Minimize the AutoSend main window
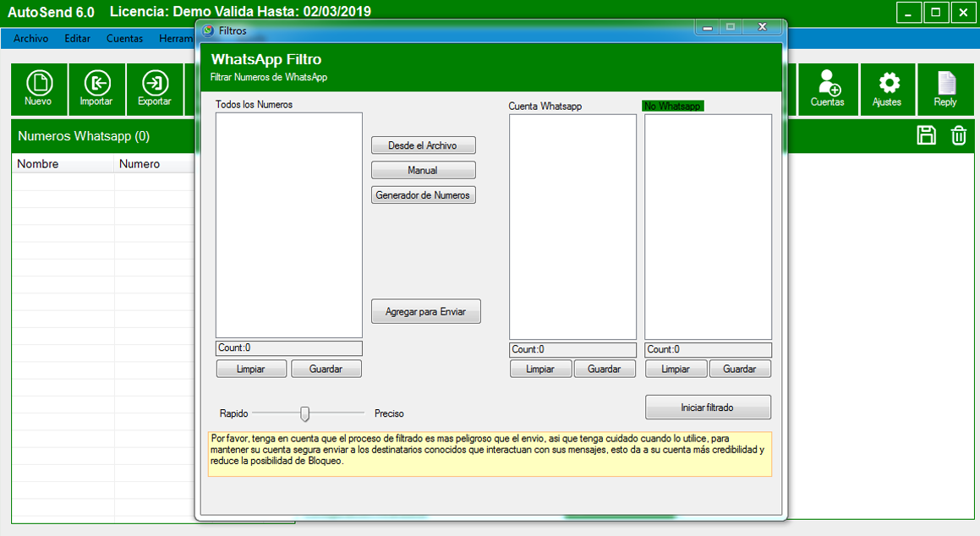Screen dimensions: 980x536 point(909,13)
